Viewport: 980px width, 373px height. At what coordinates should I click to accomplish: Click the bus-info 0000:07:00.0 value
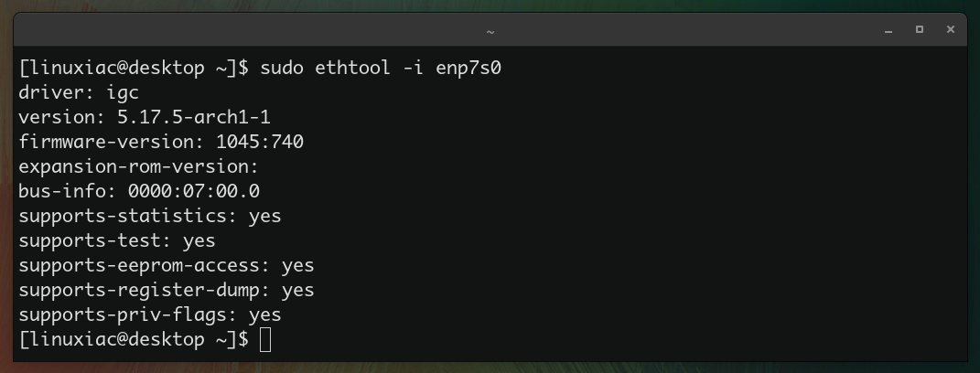pos(194,191)
